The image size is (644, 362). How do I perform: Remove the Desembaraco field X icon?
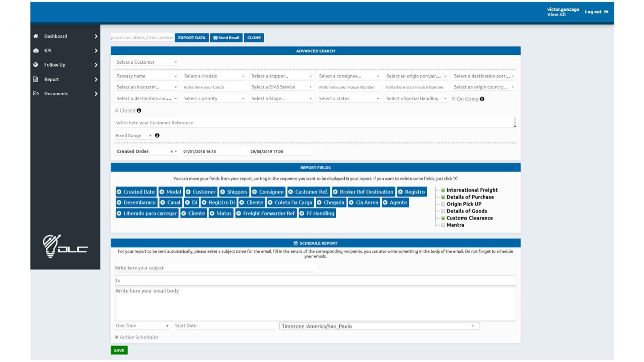pyautogui.click(x=119, y=202)
